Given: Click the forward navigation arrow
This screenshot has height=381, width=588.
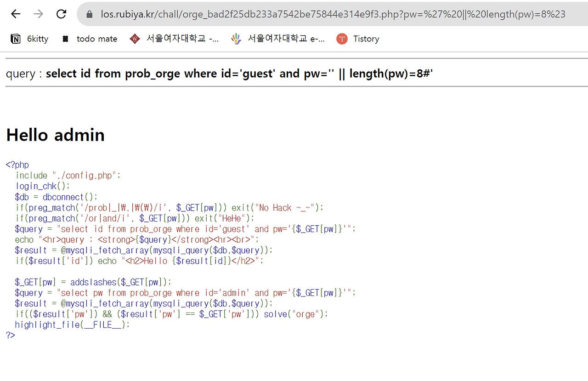Looking at the screenshot, I should [39, 14].
